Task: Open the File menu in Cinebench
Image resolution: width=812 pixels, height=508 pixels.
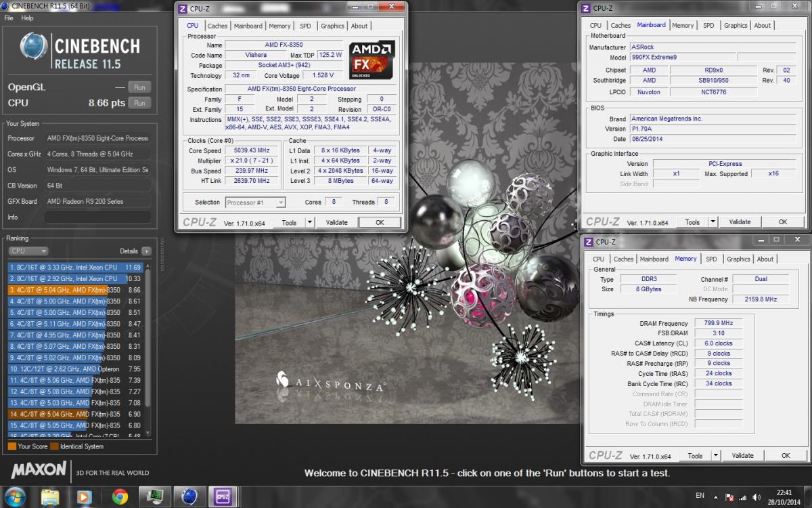Action: coord(9,18)
